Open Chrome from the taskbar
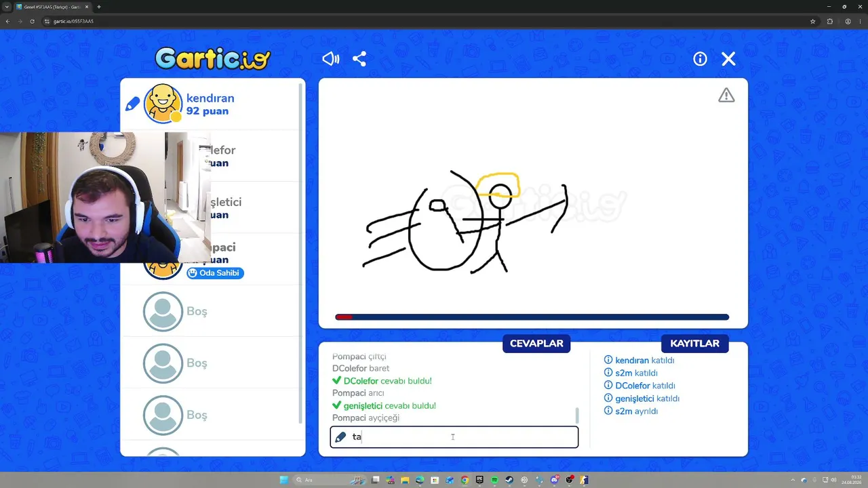This screenshot has height=488, width=868. click(x=465, y=480)
